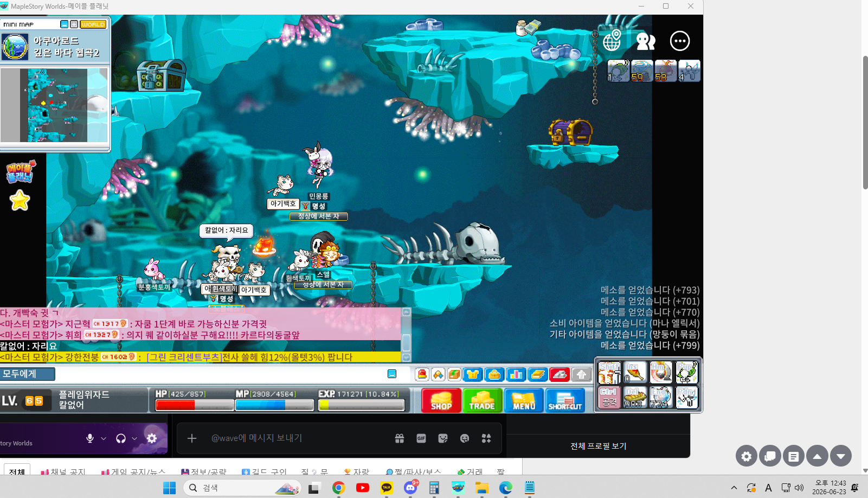
Task: Use the Ins quick slot item
Action: (x=635, y=373)
